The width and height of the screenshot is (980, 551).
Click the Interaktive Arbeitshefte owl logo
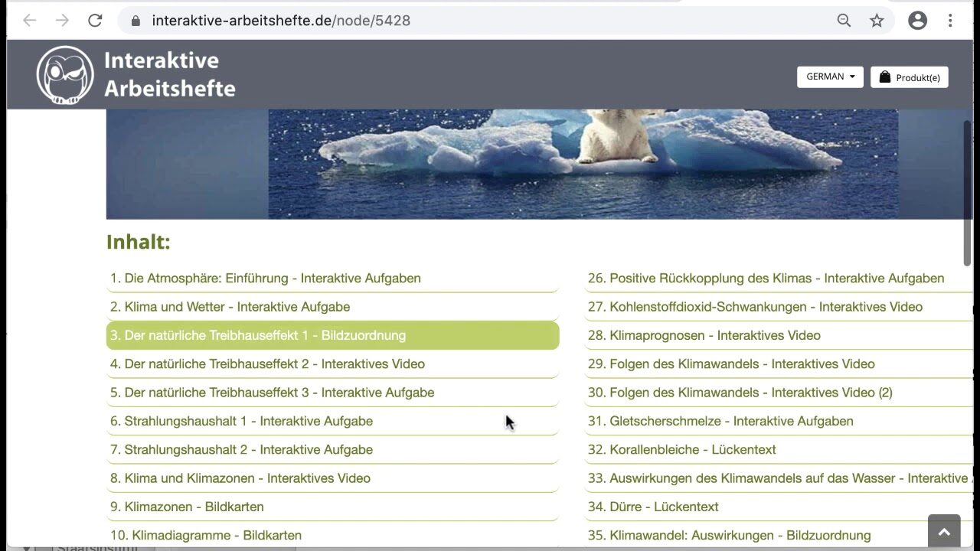coord(65,74)
